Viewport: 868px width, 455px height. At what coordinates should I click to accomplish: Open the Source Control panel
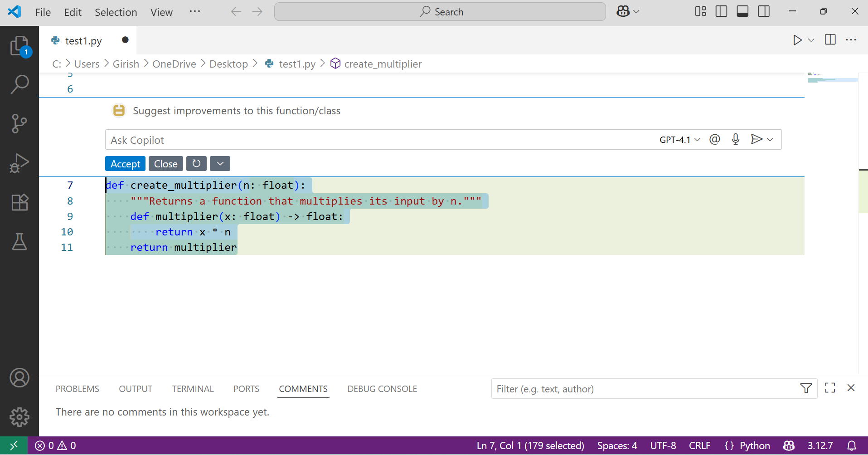point(19,124)
